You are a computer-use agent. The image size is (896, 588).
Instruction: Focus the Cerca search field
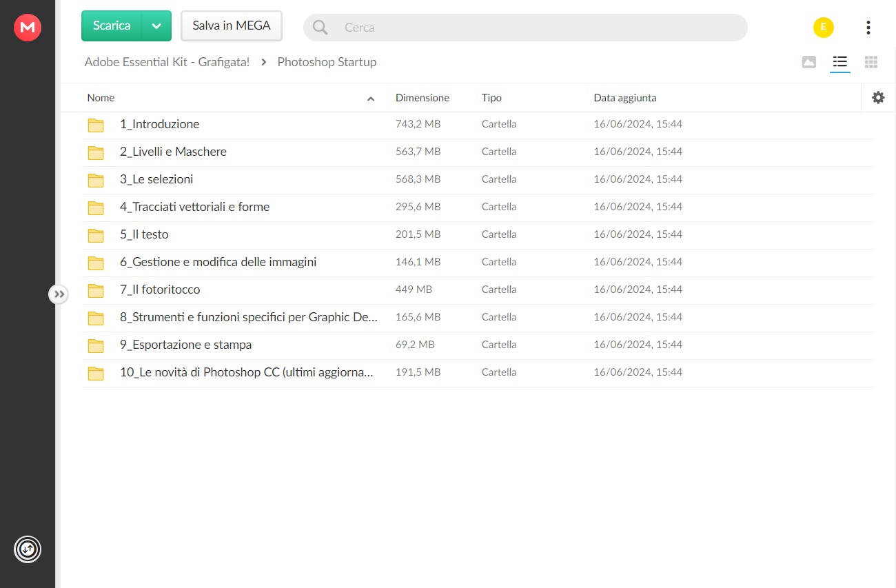coord(525,28)
